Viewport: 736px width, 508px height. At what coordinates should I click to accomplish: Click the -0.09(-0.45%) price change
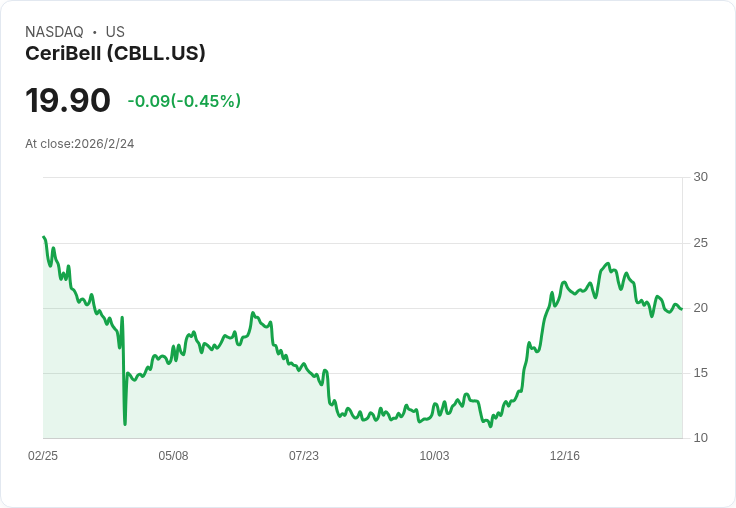tap(184, 101)
